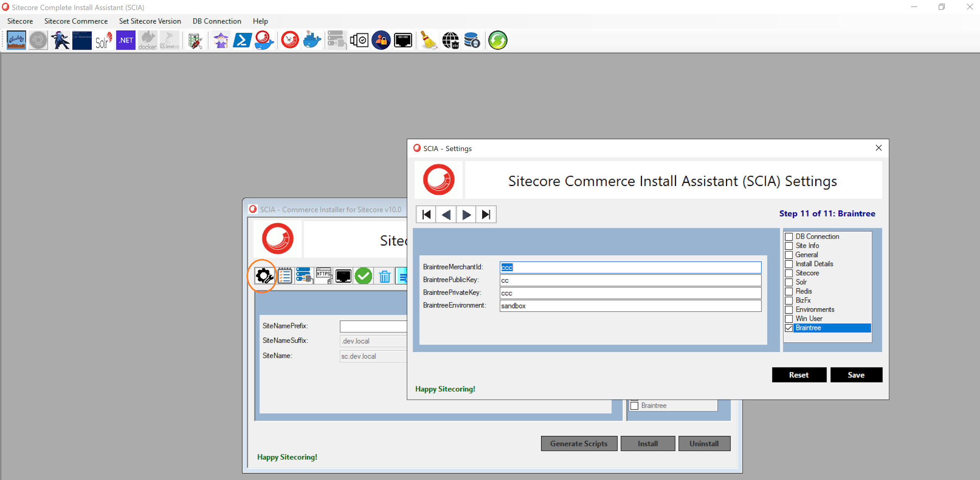The height and width of the screenshot is (480, 980).
Task: Open settings gear icon in Commerce Installer
Action: 264,276
